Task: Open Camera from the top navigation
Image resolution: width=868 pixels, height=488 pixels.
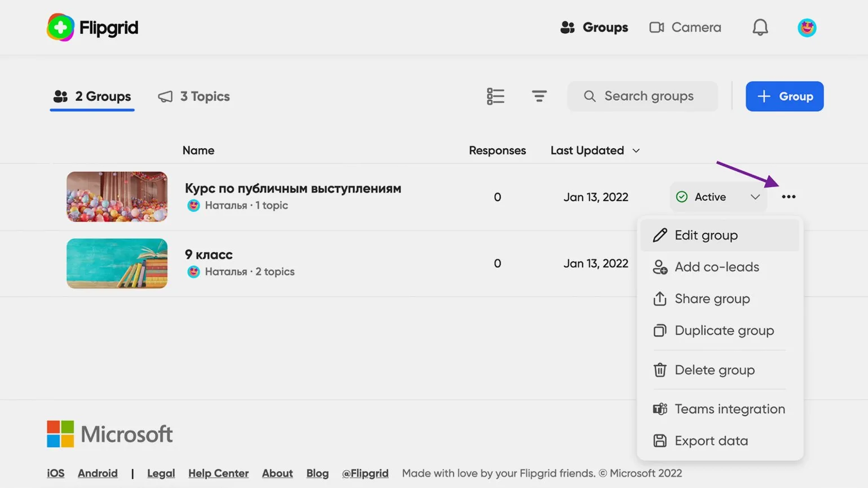Action: [685, 27]
